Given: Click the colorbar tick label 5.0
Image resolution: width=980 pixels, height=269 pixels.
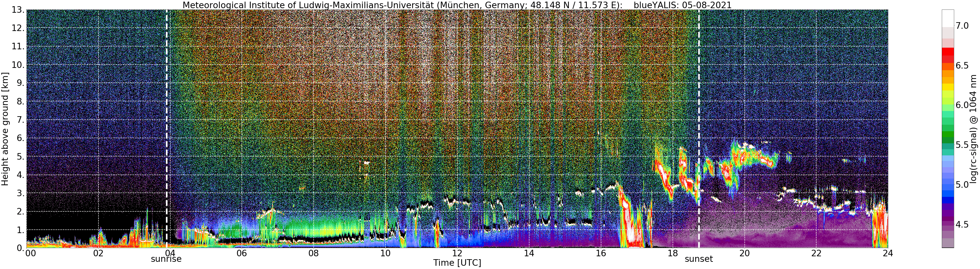Looking at the screenshot, I should [x=962, y=184].
